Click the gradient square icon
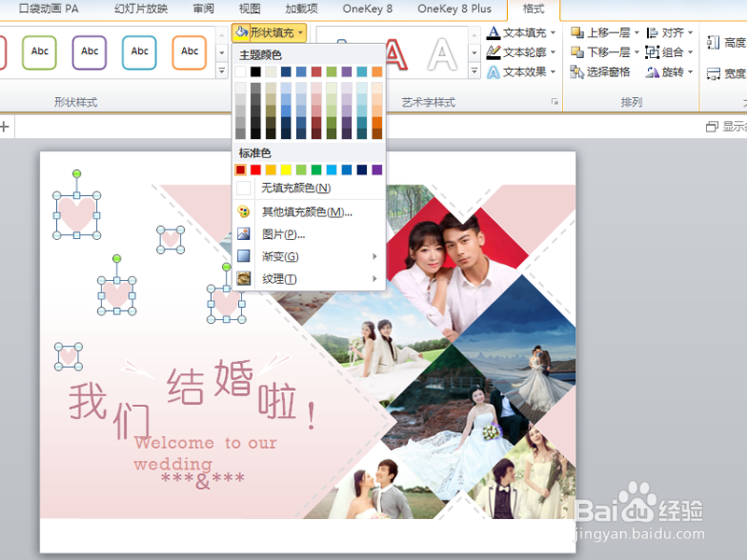The image size is (747, 560). point(244,256)
